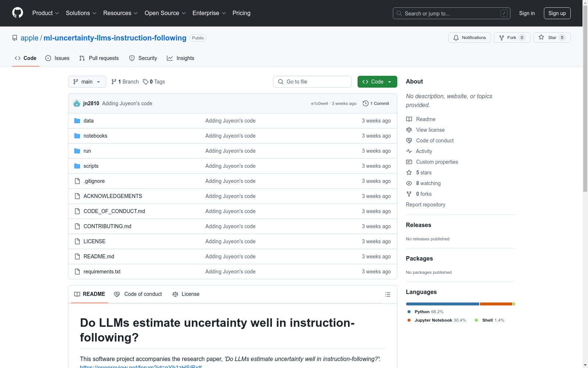Click the Python segment of language bar
Screen dimensions: 588x368
pos(442,304)
